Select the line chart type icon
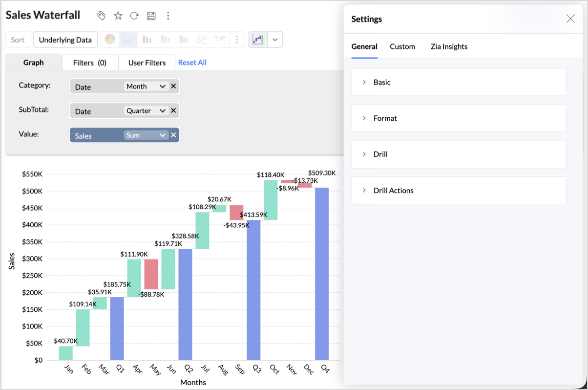The width and height of the screenshot is (588, 390). coord(128,40)
